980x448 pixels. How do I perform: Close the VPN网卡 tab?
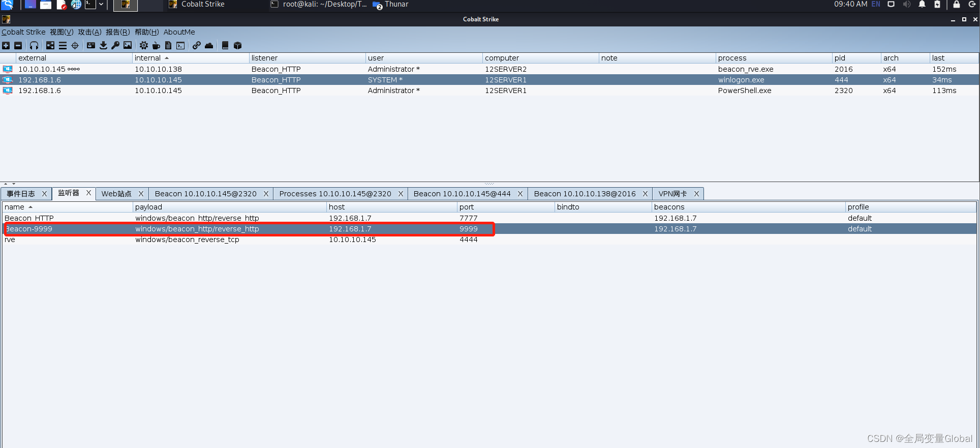696,194
